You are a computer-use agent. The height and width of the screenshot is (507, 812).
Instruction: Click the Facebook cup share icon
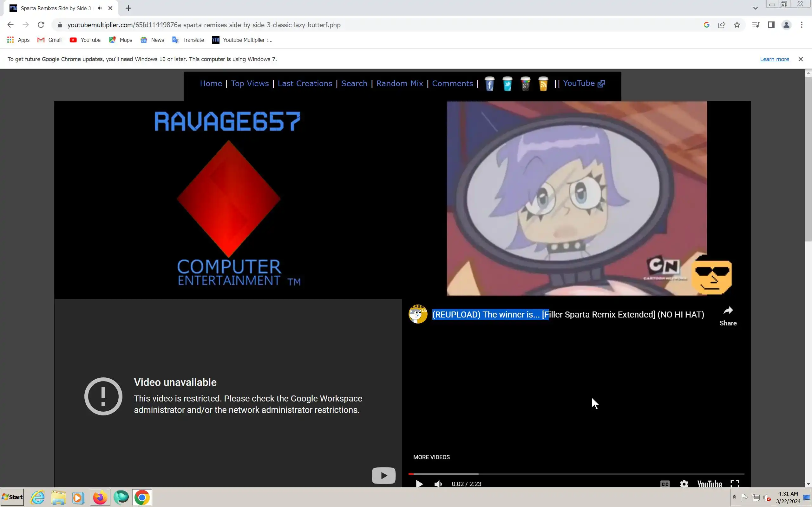[489, 84]
